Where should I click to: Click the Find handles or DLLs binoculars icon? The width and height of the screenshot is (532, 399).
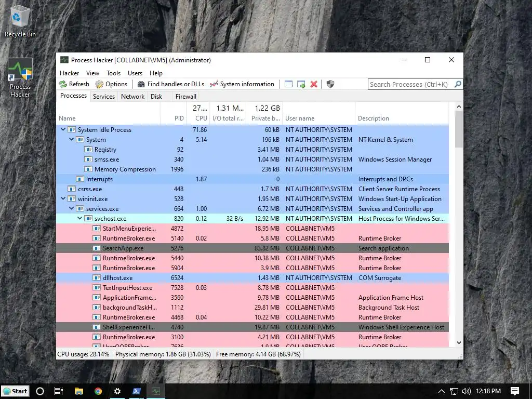[x=141, y=84]
